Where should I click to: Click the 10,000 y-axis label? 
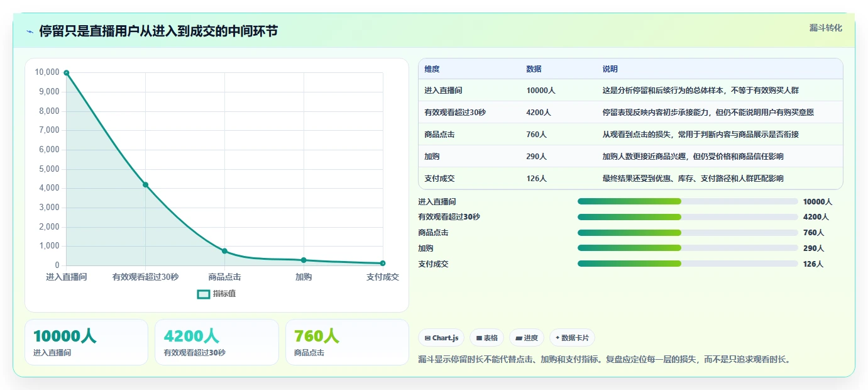tap(47, 72)
